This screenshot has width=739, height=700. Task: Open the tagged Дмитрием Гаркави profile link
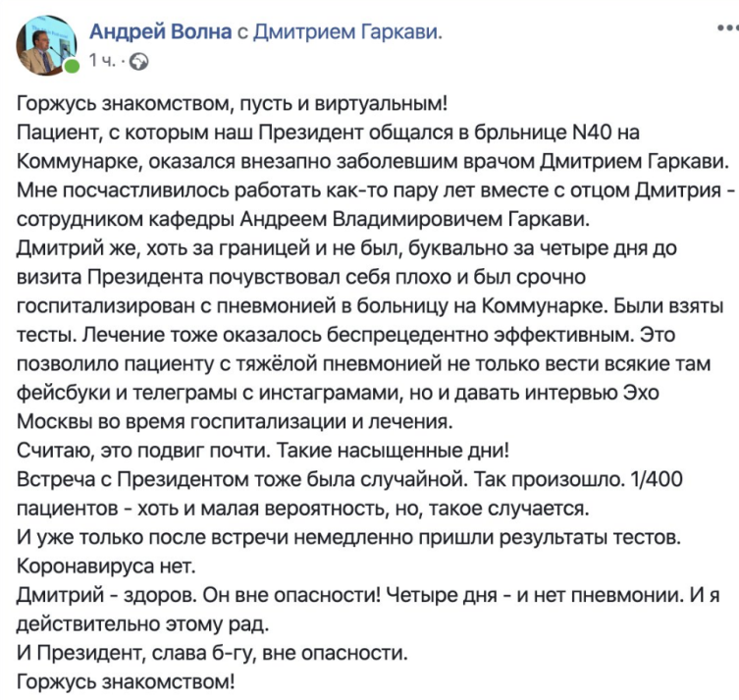(347, 32)
